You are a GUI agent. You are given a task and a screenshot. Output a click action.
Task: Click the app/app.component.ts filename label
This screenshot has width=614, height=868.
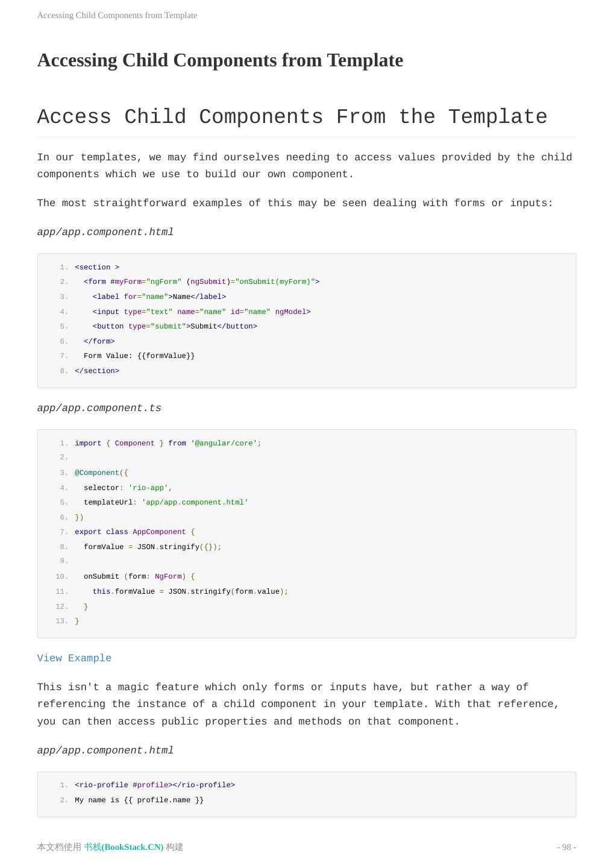[x=99, y=408]
